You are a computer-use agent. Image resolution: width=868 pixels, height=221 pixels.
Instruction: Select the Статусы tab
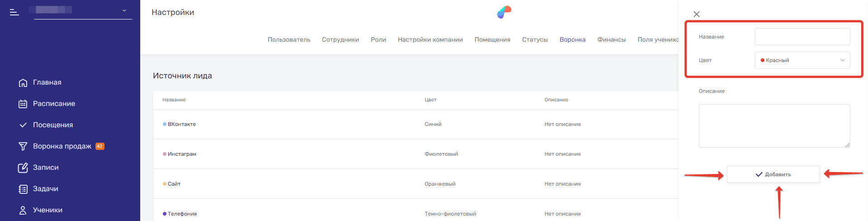click(x=535, y=40)
